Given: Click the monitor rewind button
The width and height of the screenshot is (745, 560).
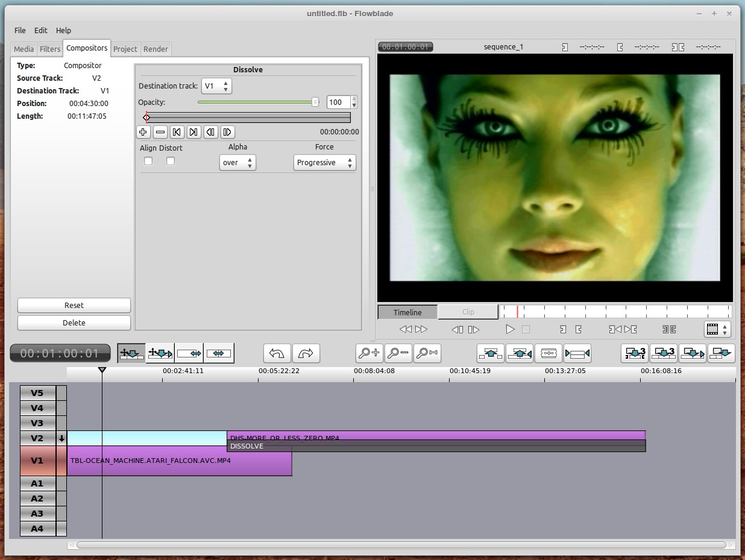Looking at the screenshot, I should tap(406, 329).
